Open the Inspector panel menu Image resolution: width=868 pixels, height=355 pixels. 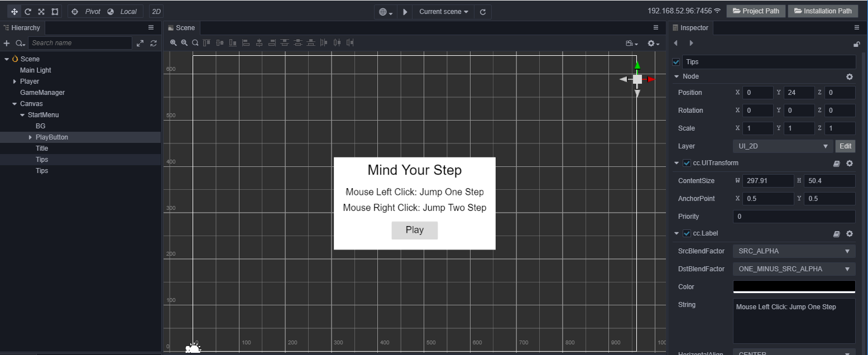pyautogui.click(x=857, y=27)
